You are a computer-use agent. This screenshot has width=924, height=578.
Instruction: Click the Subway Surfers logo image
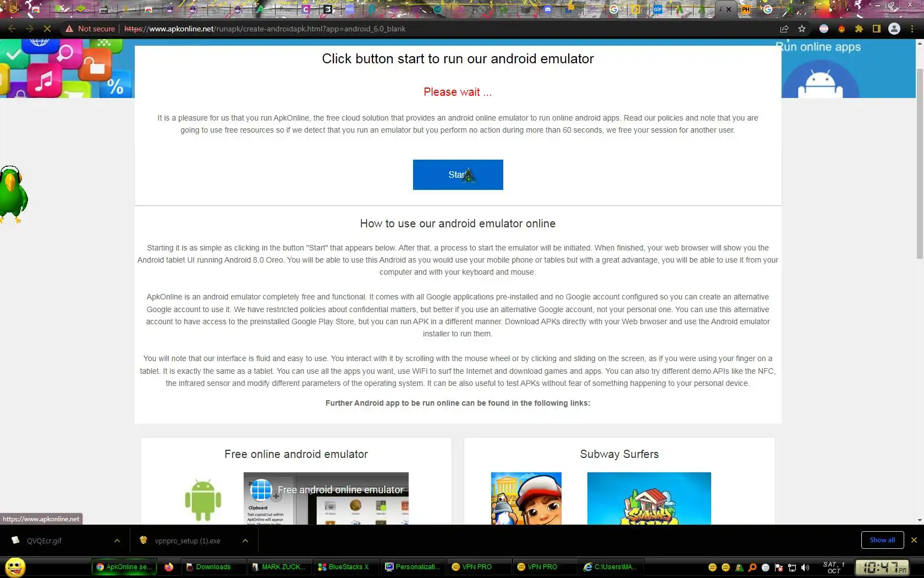[x=649, y=498]
